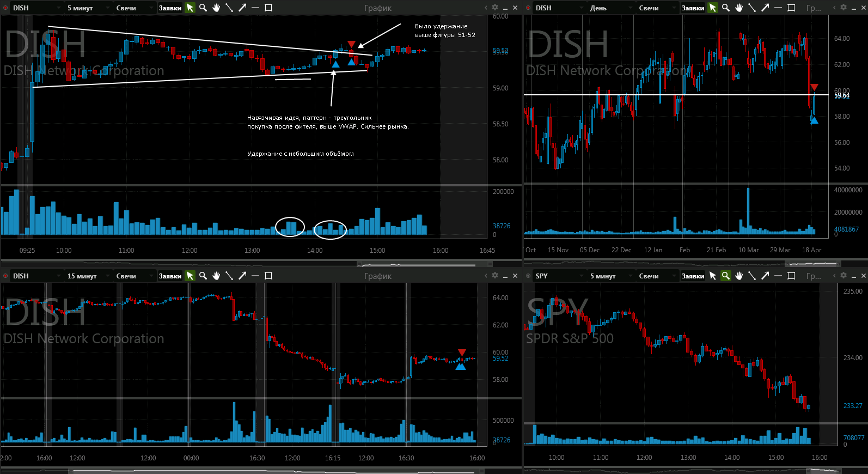Pick horizontal line tool in DISH 5-minute chart
Screen dimensions: 868x474
[x=255, y=8]
